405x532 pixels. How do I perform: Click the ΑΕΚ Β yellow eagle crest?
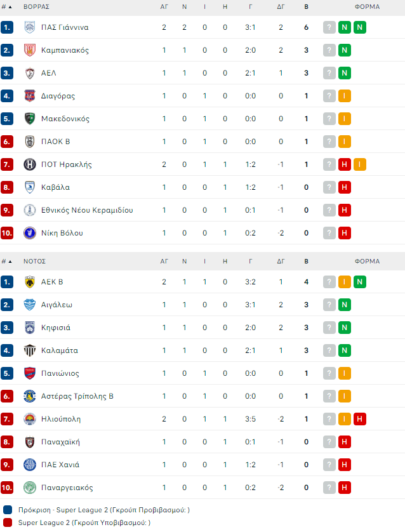[x=29, y=282]
